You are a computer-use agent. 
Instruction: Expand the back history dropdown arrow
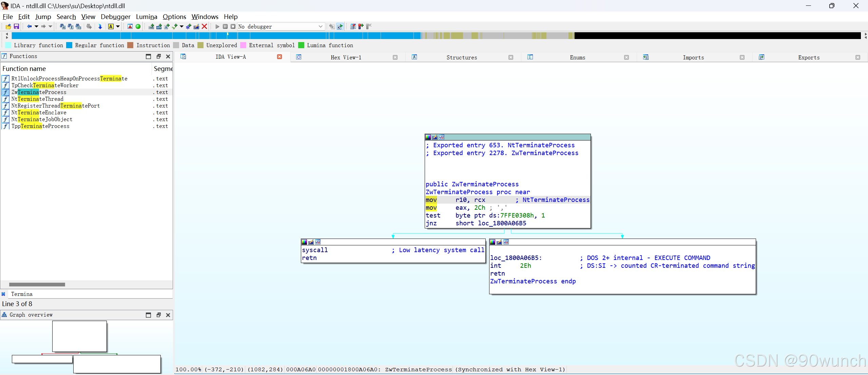[x=36, y=26]
